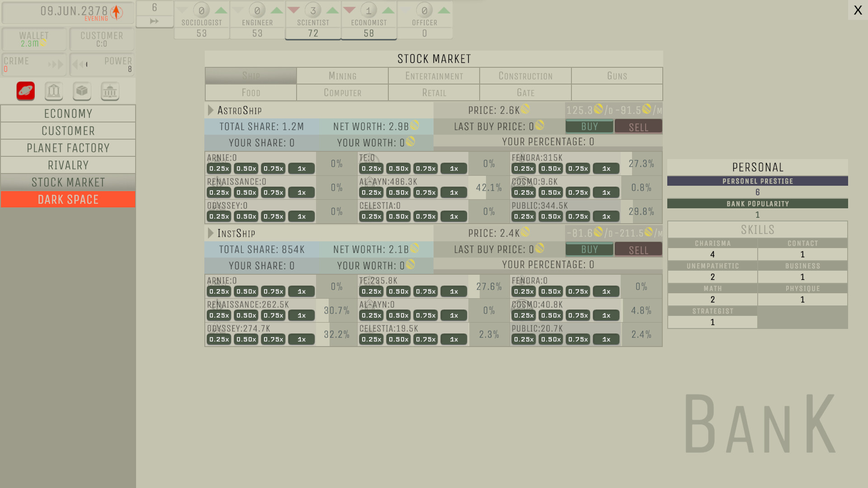The height and width of the screenshot is (488, 868).
Task: Click the package box icon
Action: pyautogui.click(x=82, y=91)
